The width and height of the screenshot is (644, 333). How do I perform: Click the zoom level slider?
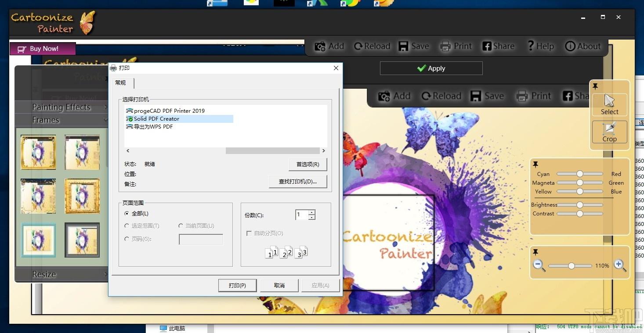point(570,266)
